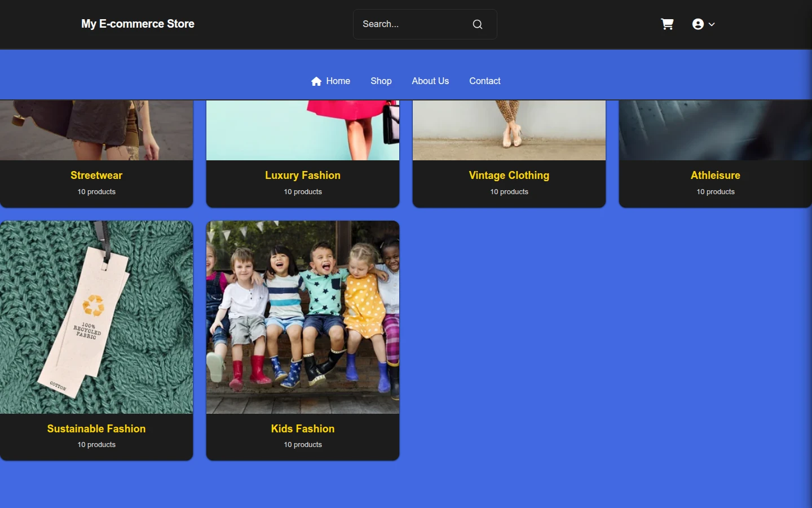Open the Athleisure category title

pyautogui.click(x=716, y=176)
